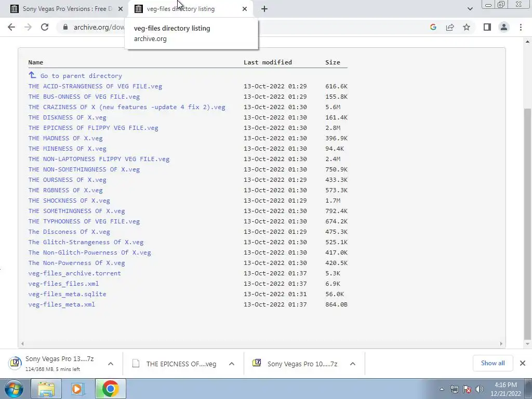Expand options for Sony Vegas Pro 13 download
532x399 pixels.
111,364
